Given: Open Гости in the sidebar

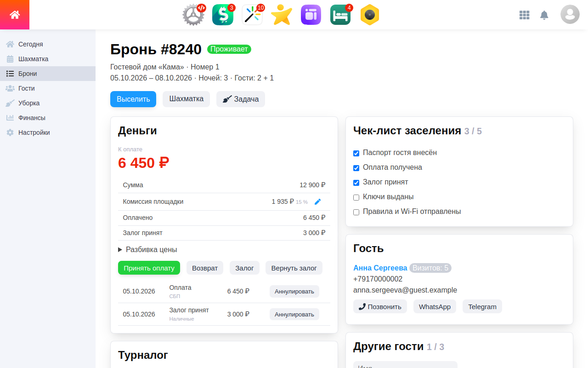Looking at the screenshot, I should pyautogui.click(x=48, y=88).
